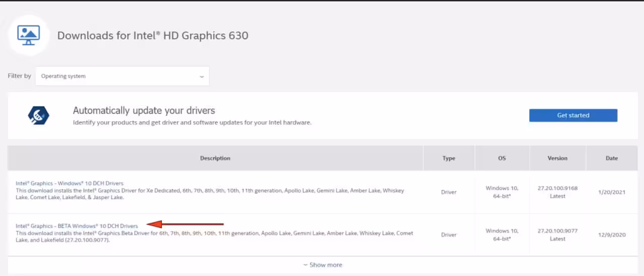Click the Version column header
The height and width of the screenshot is (276, 644).
pos(557,158)
